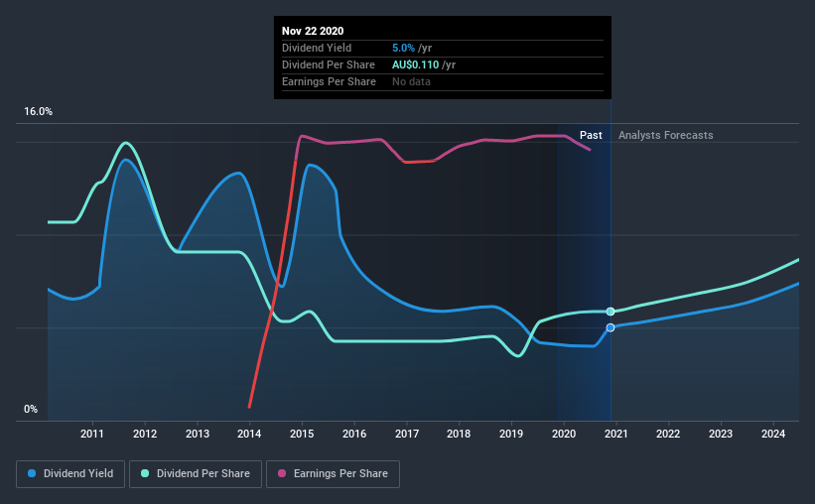Image resolution: width=815 pixels, height=504 pixels.
Task: Click the 2017 axis label
Action: pyautogui.click(x=407, y=434)
